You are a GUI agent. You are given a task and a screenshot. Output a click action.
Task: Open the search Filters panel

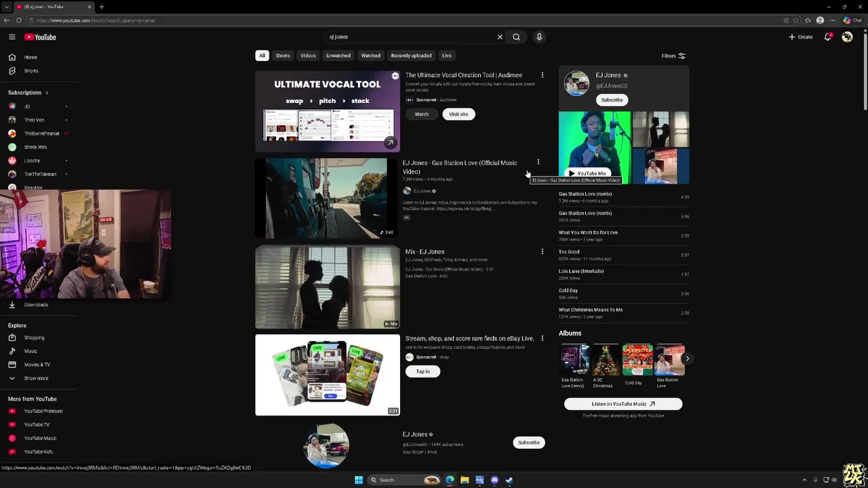(x=673, y=56)
